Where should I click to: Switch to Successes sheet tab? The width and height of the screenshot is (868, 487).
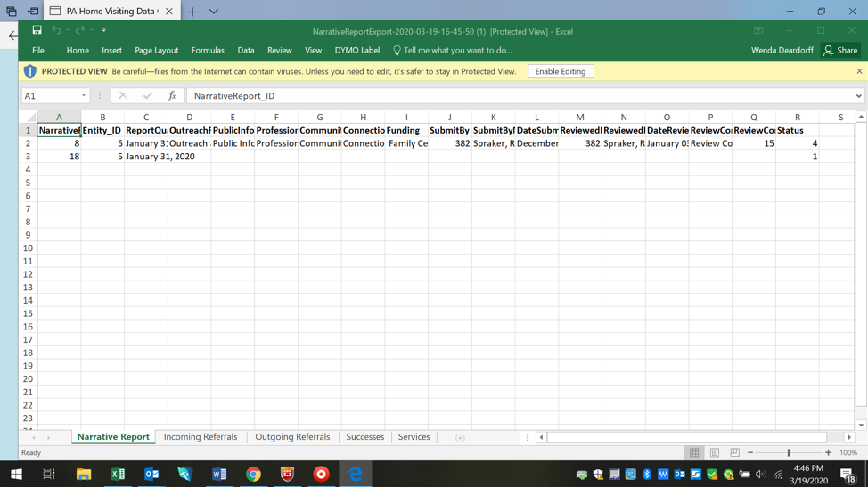point(364,436)
